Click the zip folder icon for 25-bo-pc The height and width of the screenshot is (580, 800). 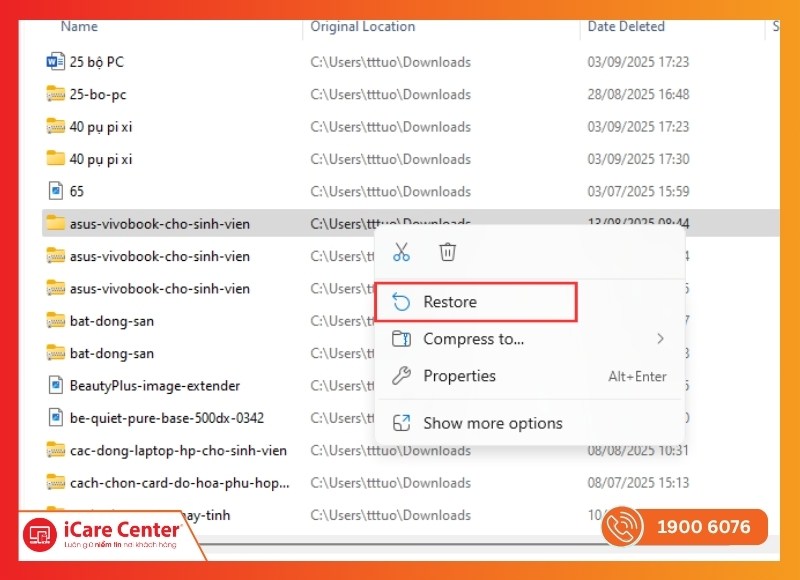point(55,94)
